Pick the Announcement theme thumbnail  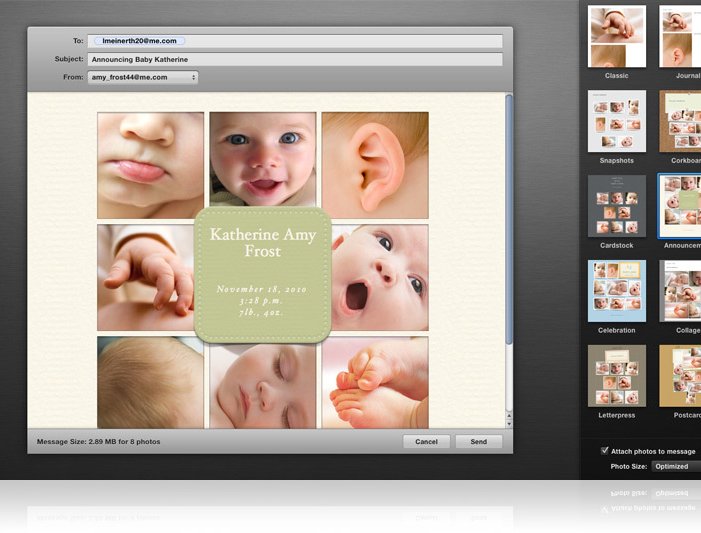pos(680,206)
